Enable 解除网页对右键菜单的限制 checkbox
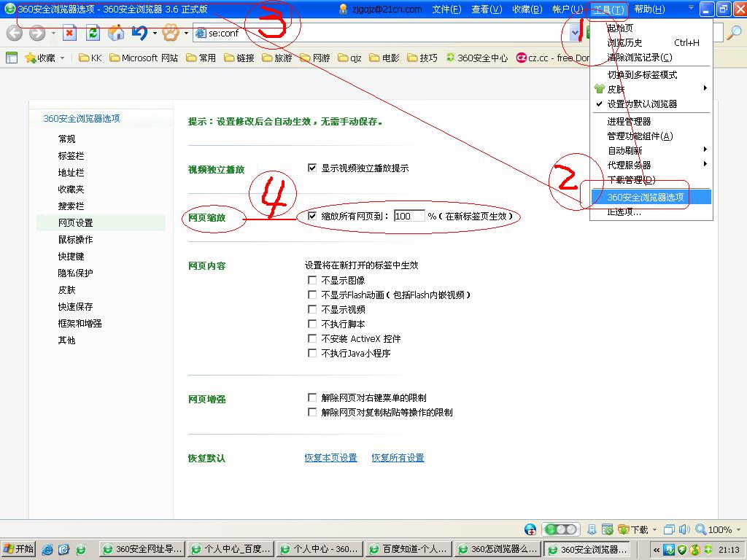 [312, 397]
